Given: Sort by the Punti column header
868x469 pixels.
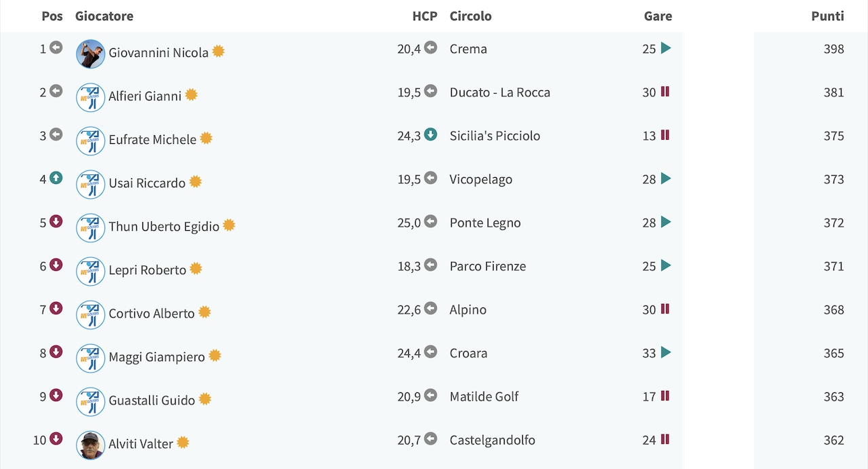Looking at the screenshot, I should 827,16.
